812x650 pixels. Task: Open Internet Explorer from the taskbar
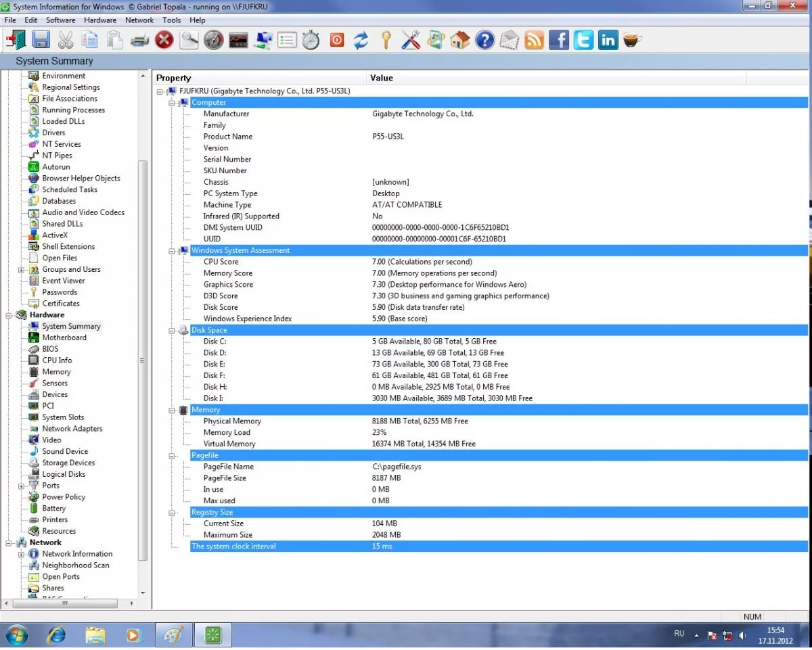pos(57,635)
